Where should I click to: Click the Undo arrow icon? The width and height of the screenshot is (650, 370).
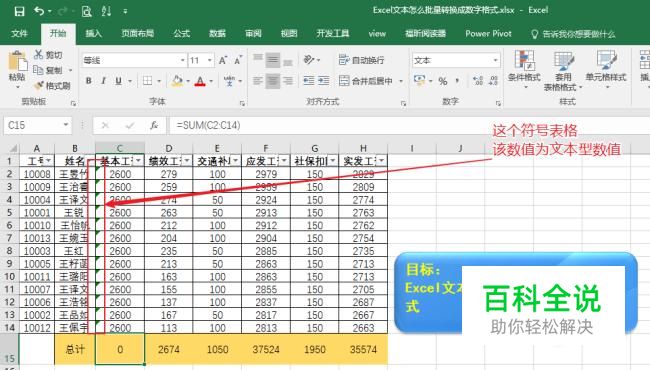tap(39, 11)
